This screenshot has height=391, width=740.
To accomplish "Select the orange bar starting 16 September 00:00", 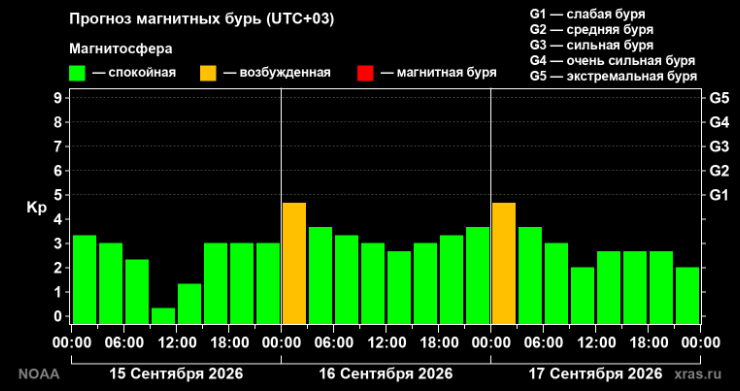I will [294, 263].
